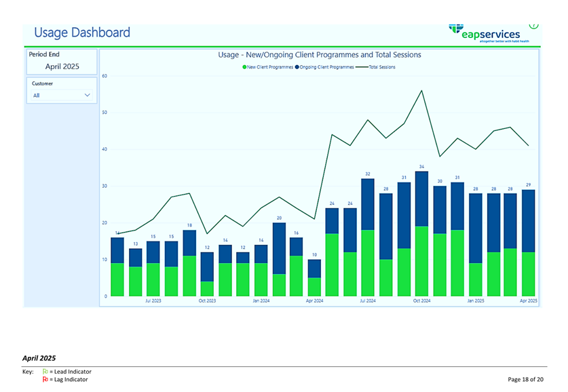568x392 pixels.
Task: Click the red Lag Indicator flag icon
Action: tap(45, 380)
